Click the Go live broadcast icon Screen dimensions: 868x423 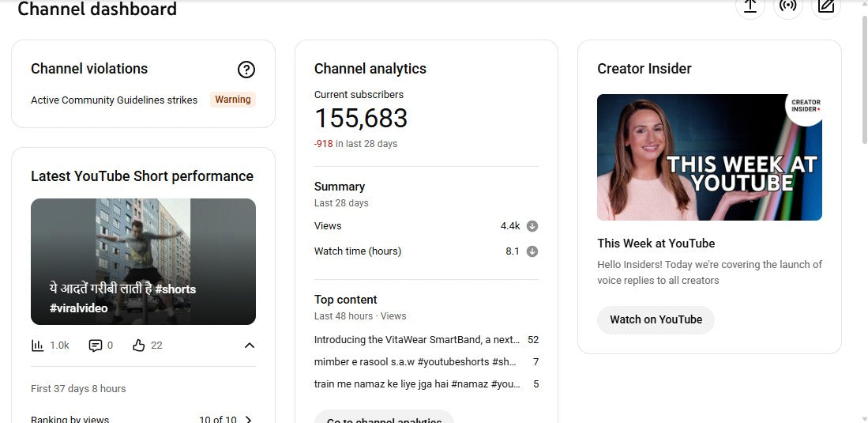click(x=787, y=6)
